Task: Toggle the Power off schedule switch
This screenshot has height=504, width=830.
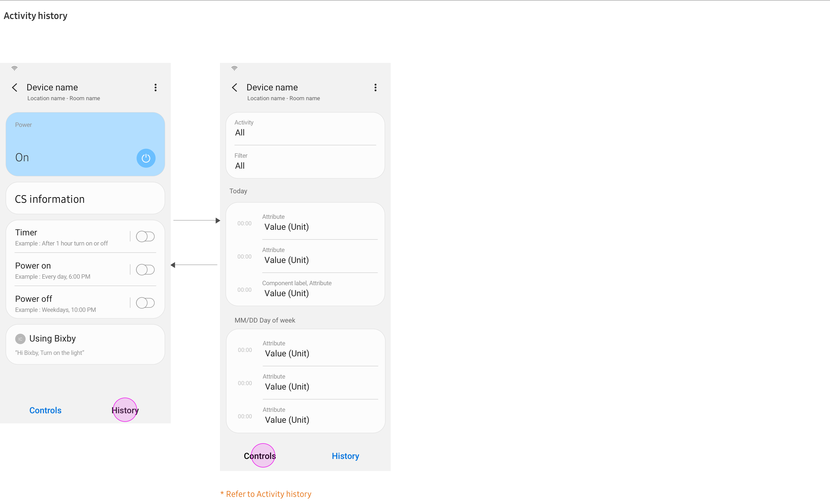Action: pos(145,303)
